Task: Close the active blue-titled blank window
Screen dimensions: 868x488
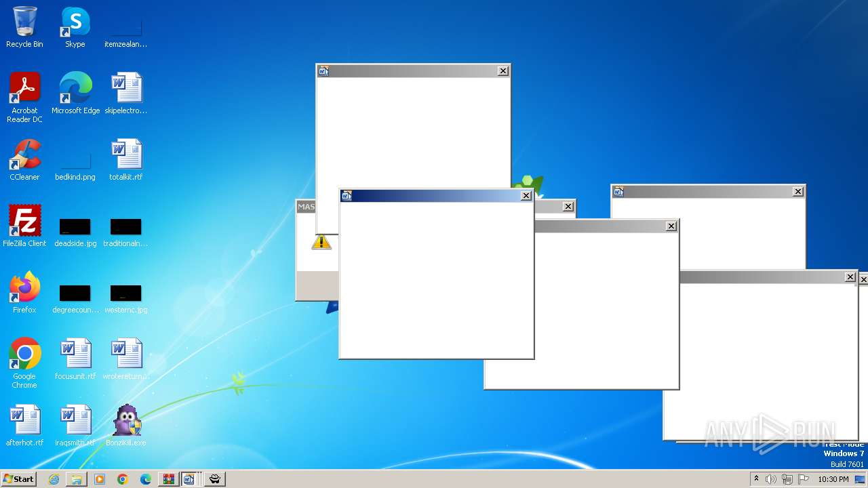Action: pos(526,196)
